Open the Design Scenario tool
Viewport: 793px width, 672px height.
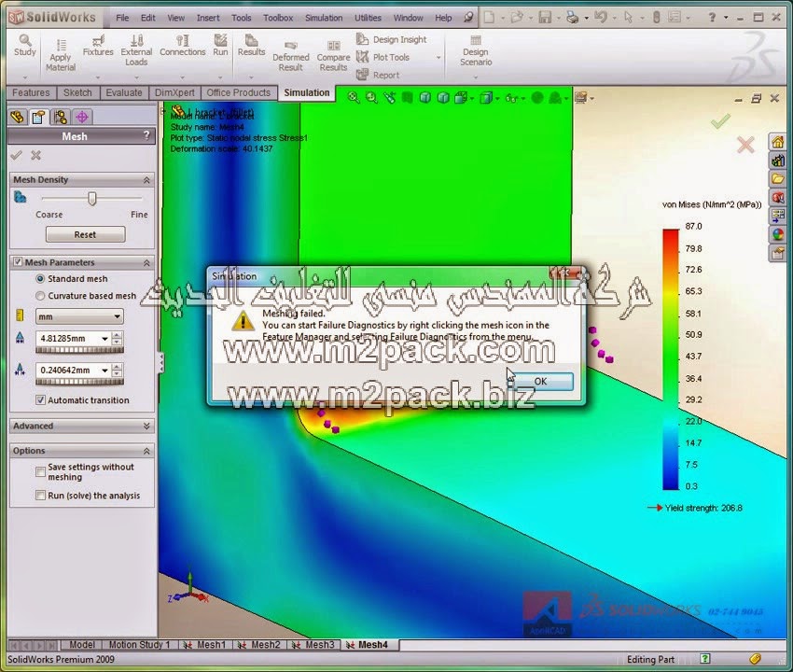click(476, 50)
